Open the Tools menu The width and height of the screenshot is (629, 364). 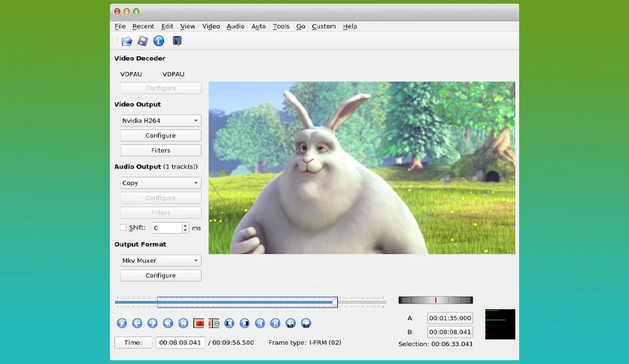(x=281, y=26)
